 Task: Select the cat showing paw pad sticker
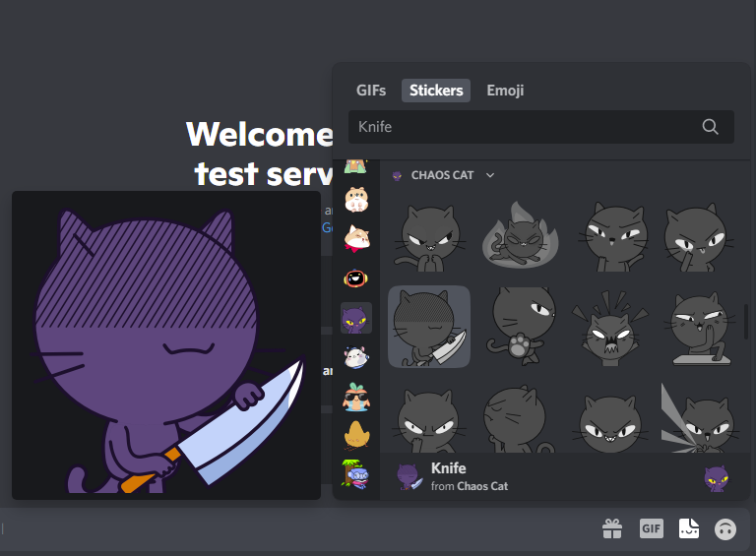[x=521, y=326]
